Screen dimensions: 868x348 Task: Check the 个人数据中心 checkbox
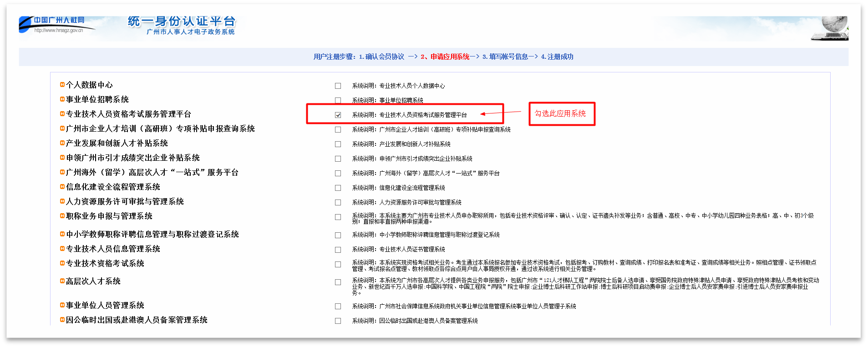pos(338,86)
